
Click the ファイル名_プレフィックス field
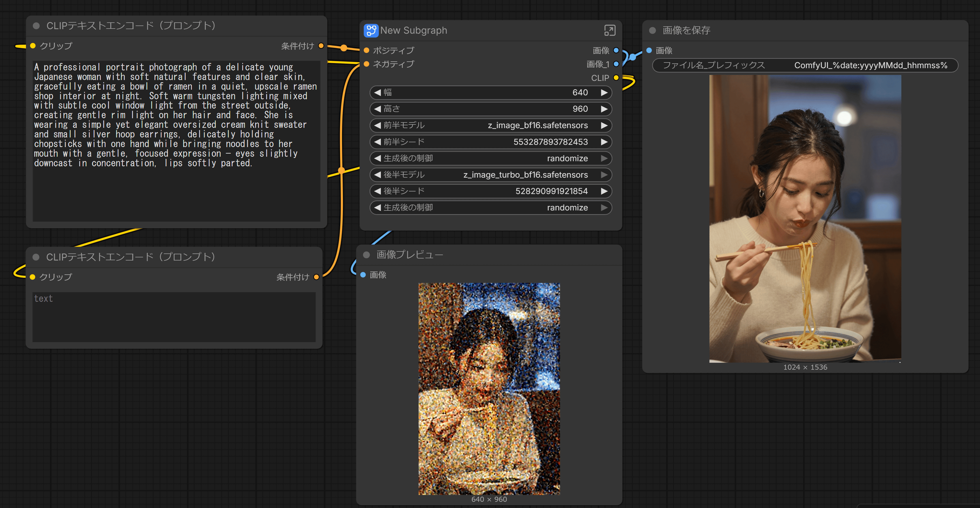805,65
